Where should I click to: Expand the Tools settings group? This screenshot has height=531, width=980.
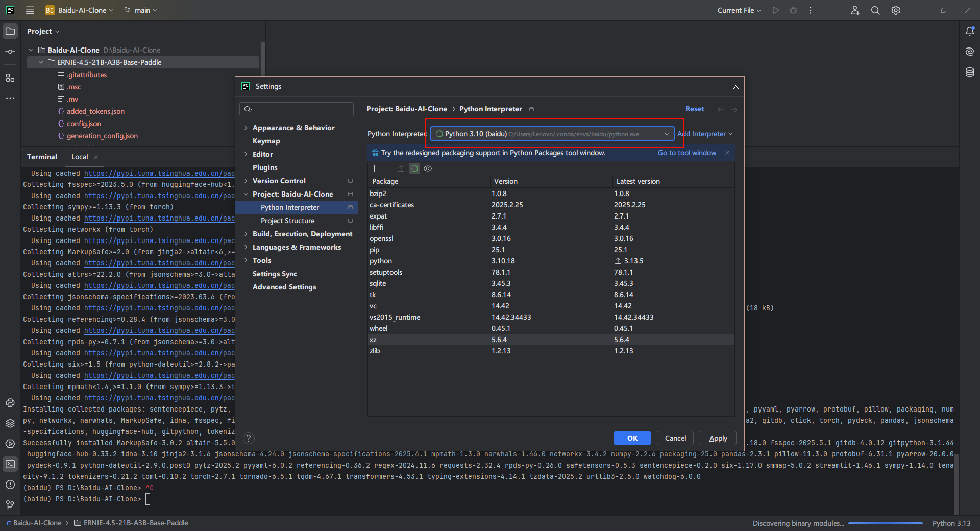click(x=246, y=260)
